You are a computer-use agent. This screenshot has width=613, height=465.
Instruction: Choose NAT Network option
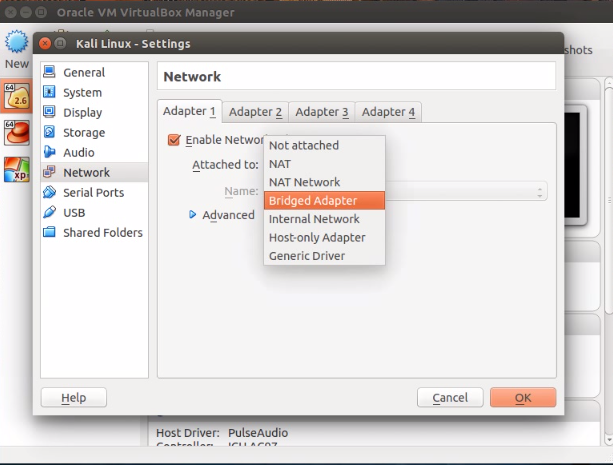[324, 182]
